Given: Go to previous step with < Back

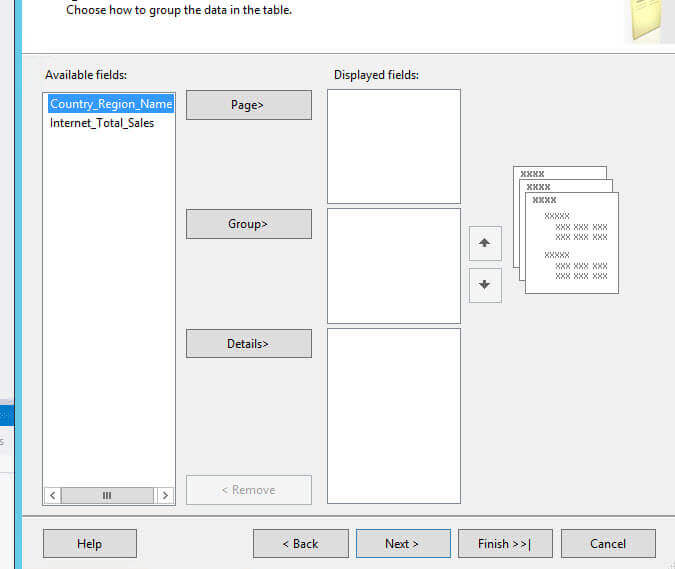Looking at the screenshot, I should (300, 544).
